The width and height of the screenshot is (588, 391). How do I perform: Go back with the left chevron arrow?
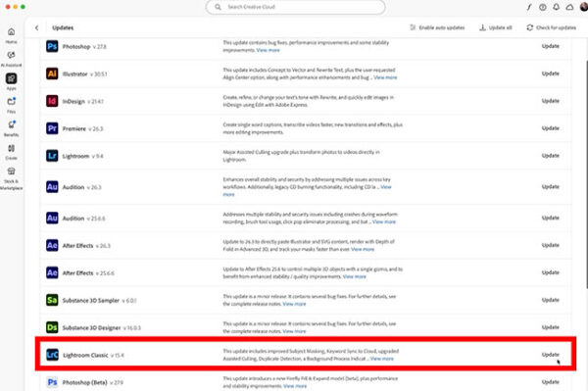[37, 27]
